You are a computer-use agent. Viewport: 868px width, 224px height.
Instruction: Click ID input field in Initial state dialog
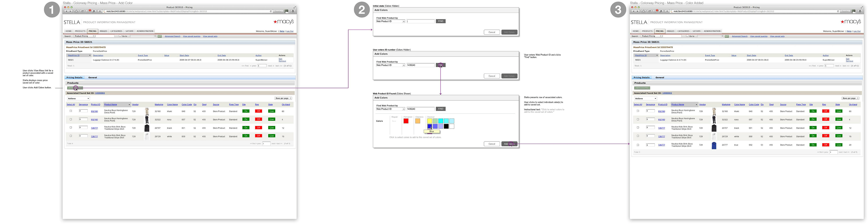pyautogui.click(x=420, y=21)
